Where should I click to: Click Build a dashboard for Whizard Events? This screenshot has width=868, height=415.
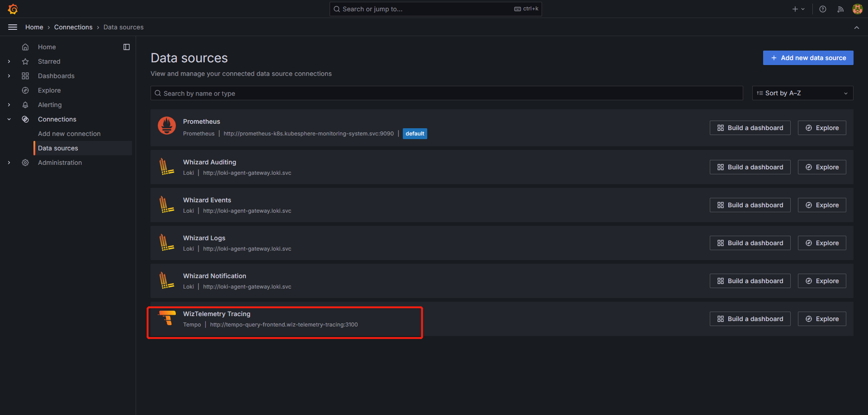750,205
